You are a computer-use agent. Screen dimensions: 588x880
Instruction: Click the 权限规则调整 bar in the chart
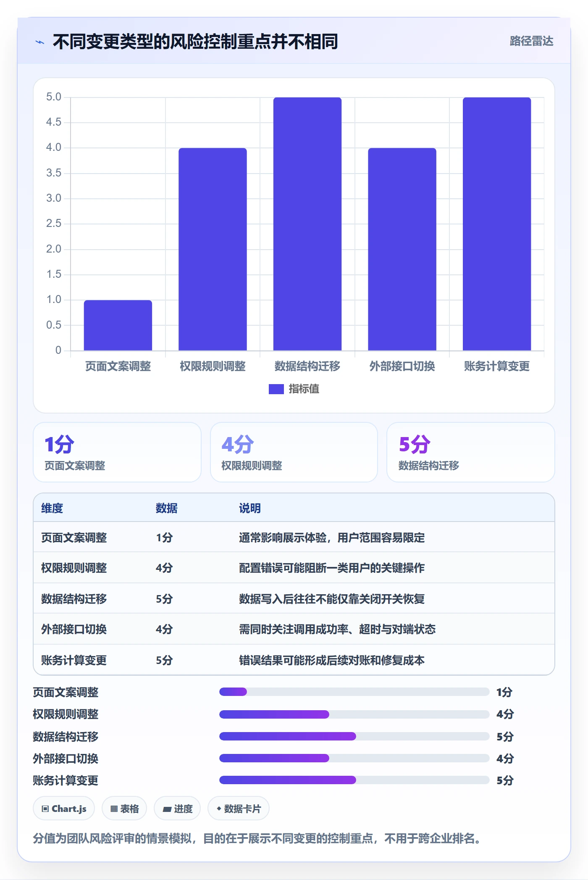(213, 249)
